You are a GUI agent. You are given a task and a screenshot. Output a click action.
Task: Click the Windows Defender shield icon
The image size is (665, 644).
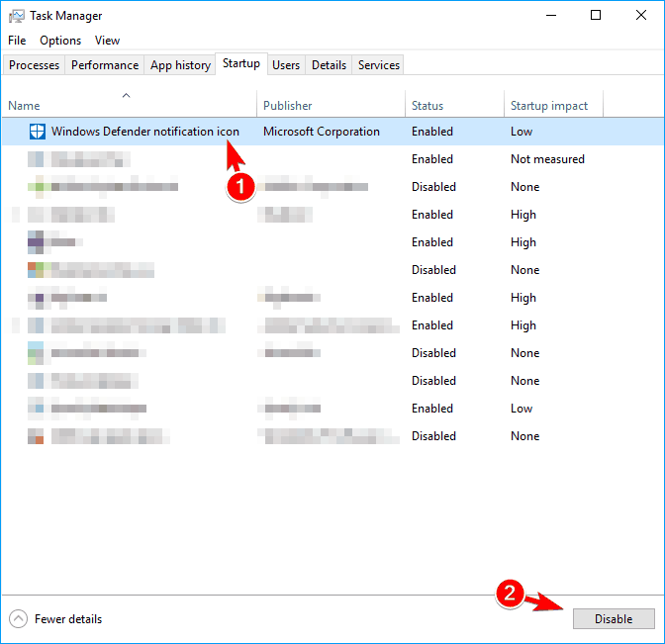pos(37,132)
